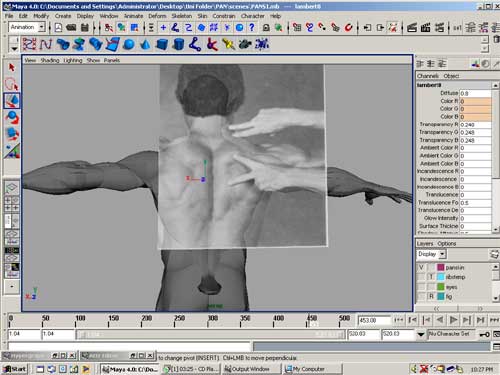Click the blue cylinder shelf icon
500x375 pixels.
[178, 44]
